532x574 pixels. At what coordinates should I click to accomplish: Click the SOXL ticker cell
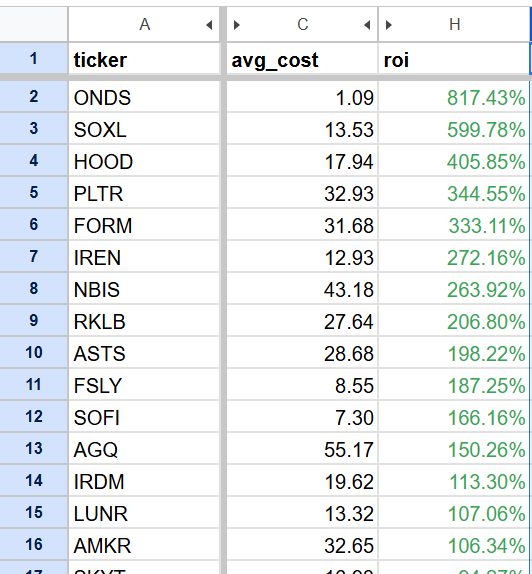[144, 129]
